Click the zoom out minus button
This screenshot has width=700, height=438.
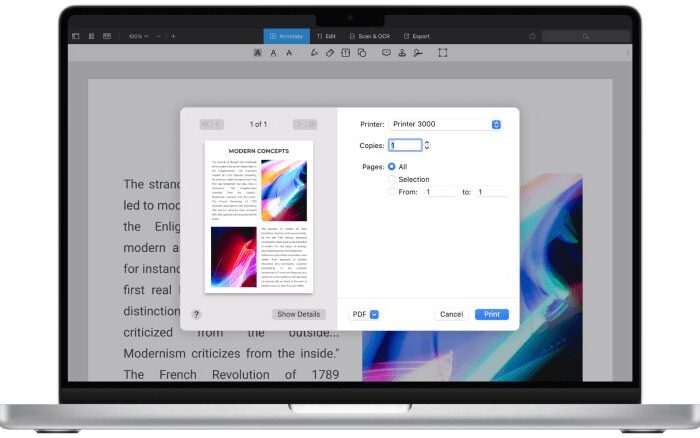point(158,36)
